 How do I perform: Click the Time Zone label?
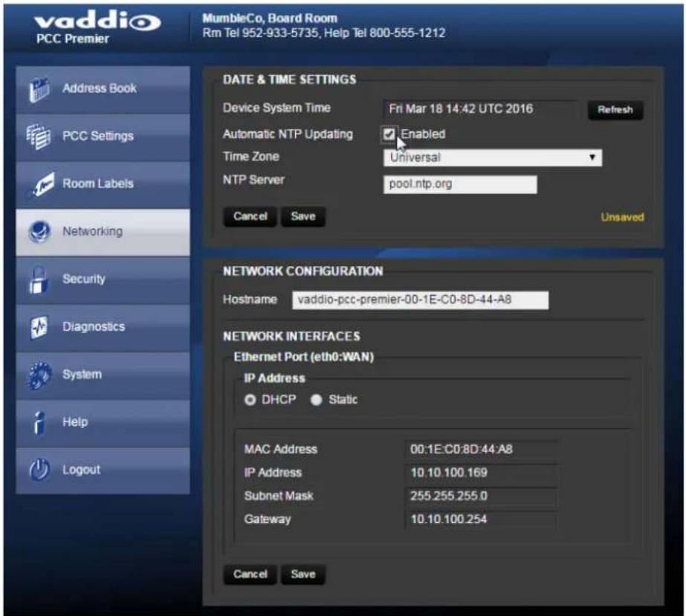pos(250,157)
